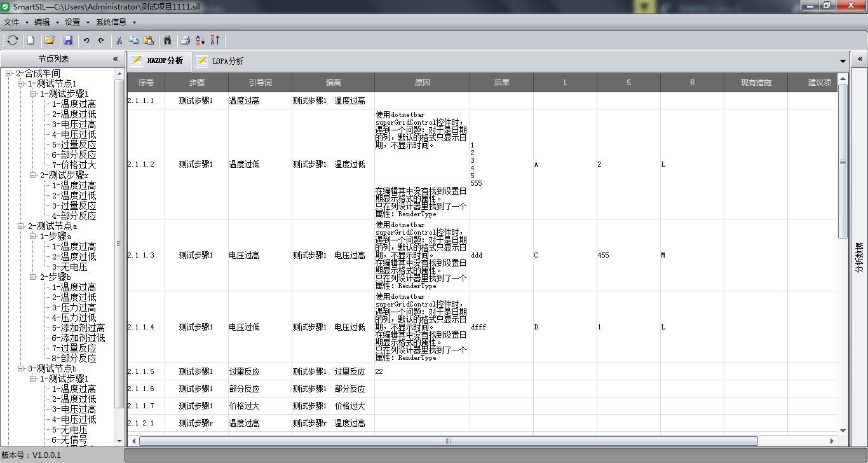Collapse the 节点列表 panel with double chevron
This screenshot has width=868, height=463.
pyautogui.click(x=115, y=59)
